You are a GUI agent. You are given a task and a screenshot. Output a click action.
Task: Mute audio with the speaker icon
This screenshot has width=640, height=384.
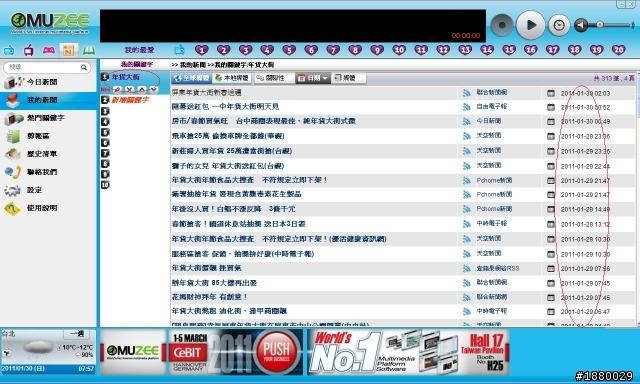581,25
